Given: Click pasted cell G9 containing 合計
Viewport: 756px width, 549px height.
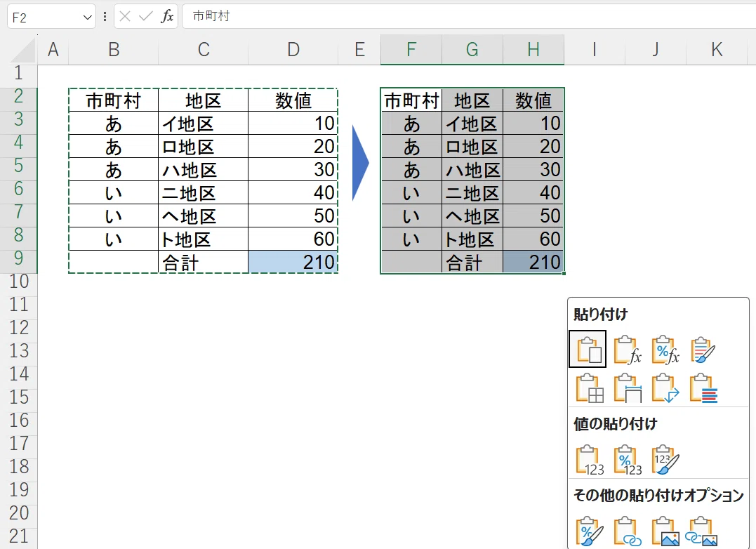Looking at the screenshot, I should coord(472,262).
